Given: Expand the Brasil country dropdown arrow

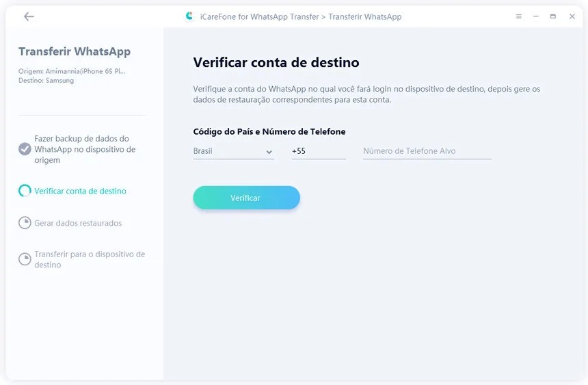Looking at the screenshot, I should click(269, 152).
